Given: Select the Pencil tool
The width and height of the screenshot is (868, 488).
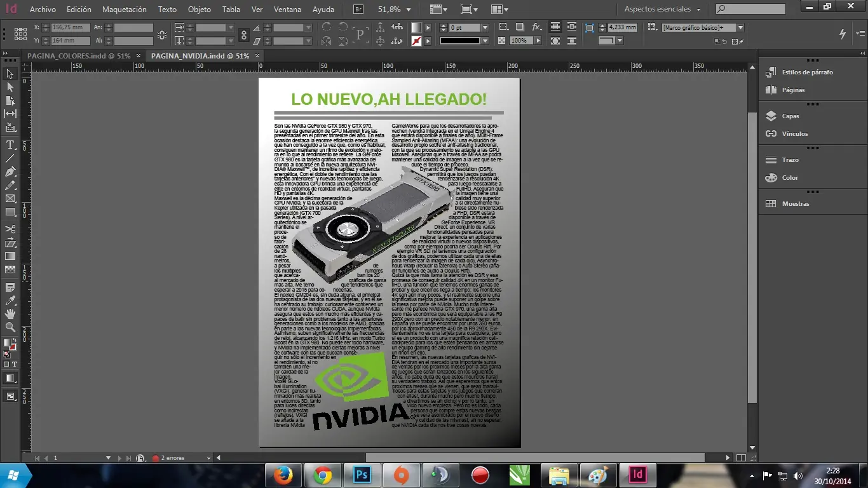Looking at the screenshot, I should 10,186.
